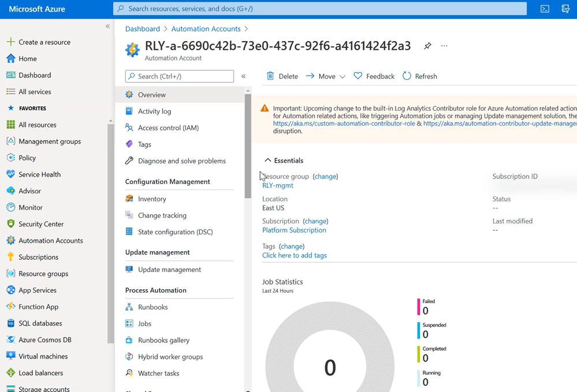This screenshot has height=392, width=577.
Task: Click the Management groups icon
Action: point(10,141)
